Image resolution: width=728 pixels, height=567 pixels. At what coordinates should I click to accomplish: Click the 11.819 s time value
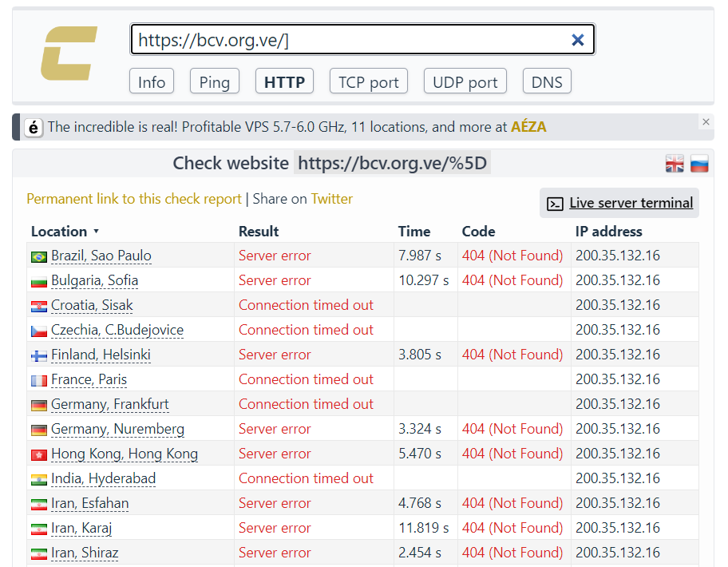(424, 528)
